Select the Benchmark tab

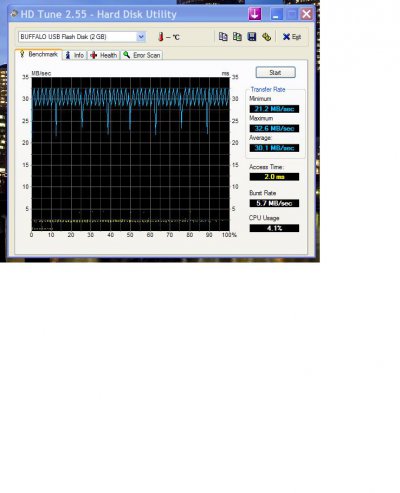pyautogui.click(x=39, y=54)
